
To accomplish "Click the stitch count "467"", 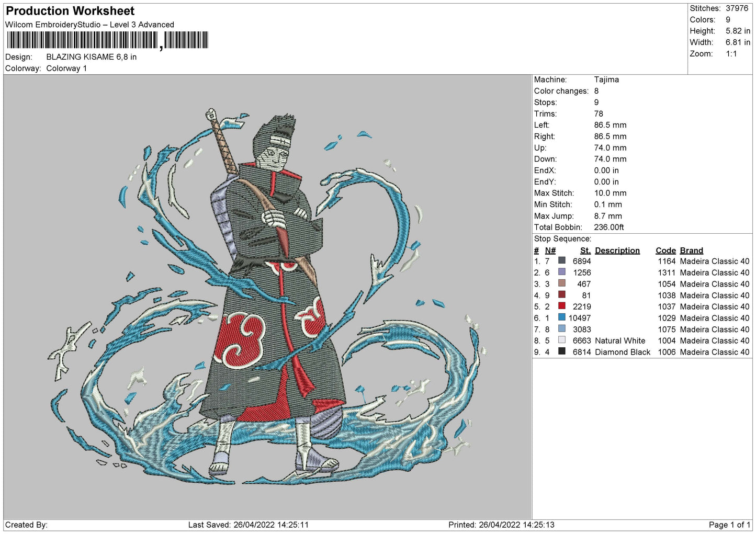I will pyautogui.click(x=584, y=285).
